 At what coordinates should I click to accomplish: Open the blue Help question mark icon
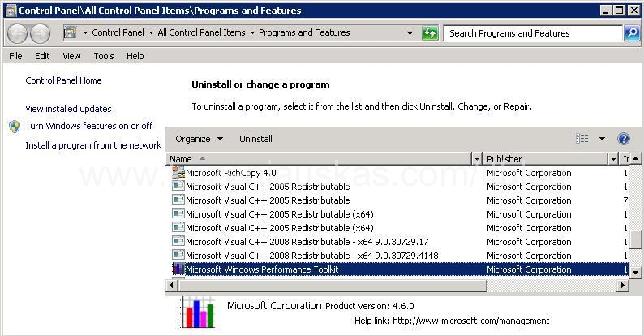[624, 139]
